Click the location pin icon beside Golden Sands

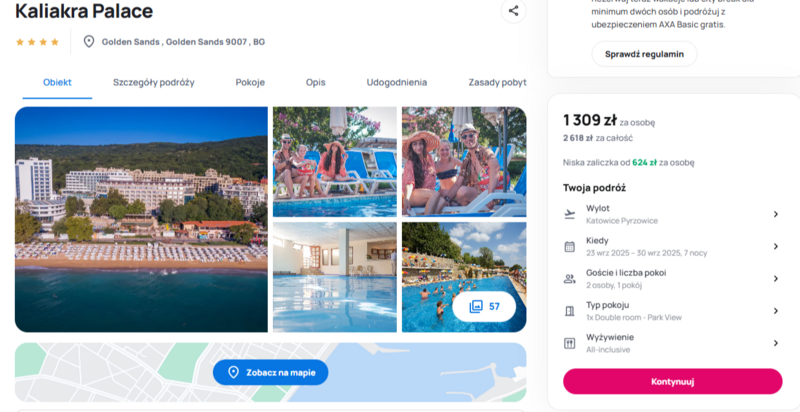click(89, 42)
